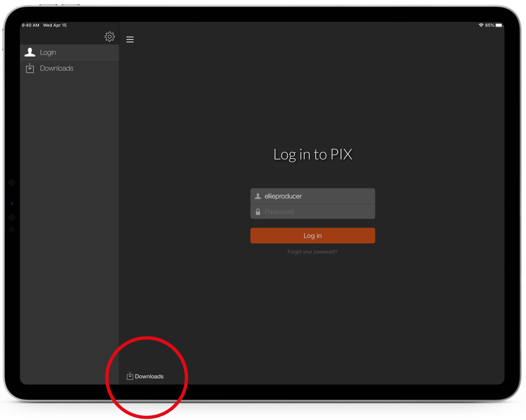Open Downloads from the sidebar list
The width and height of the screenshot is (526, 420).
69,68
